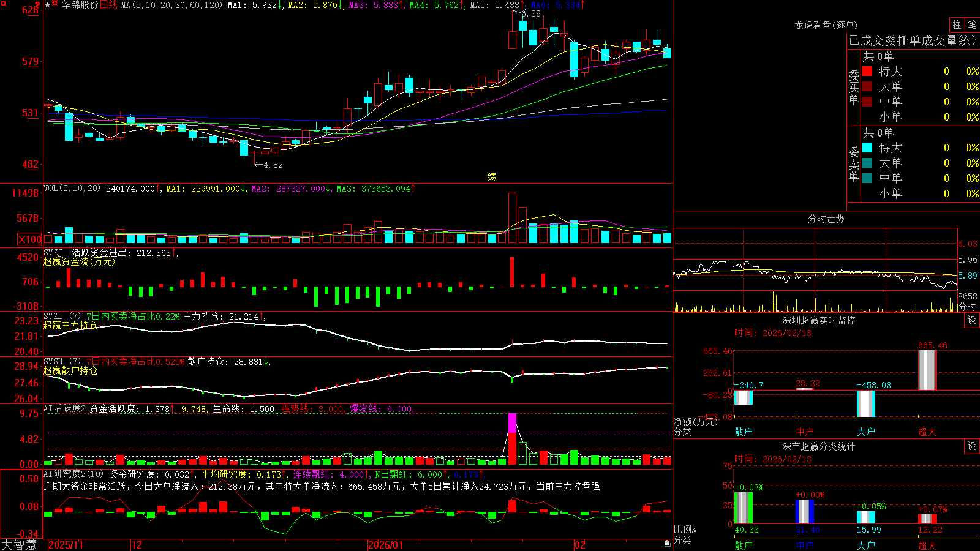Click the cyan 大户 bar showing 15.99
Screen dimensions: 980x551
(866, 517)
